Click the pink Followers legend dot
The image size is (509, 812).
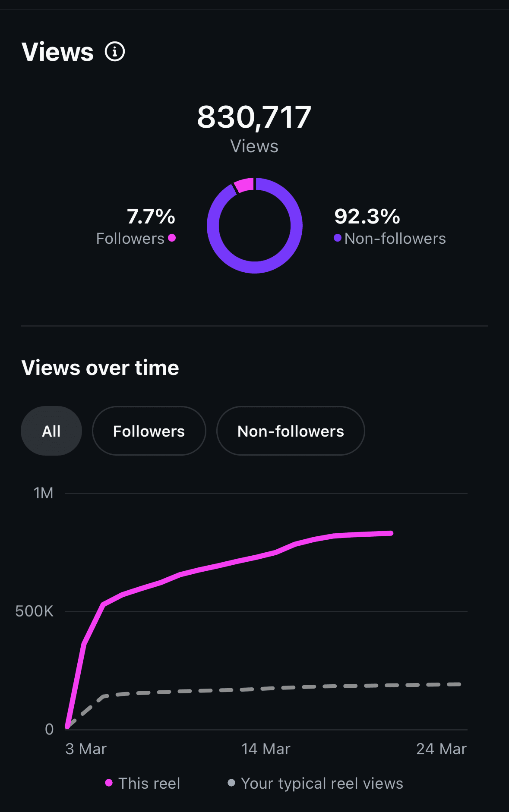[x=172, y=238]
